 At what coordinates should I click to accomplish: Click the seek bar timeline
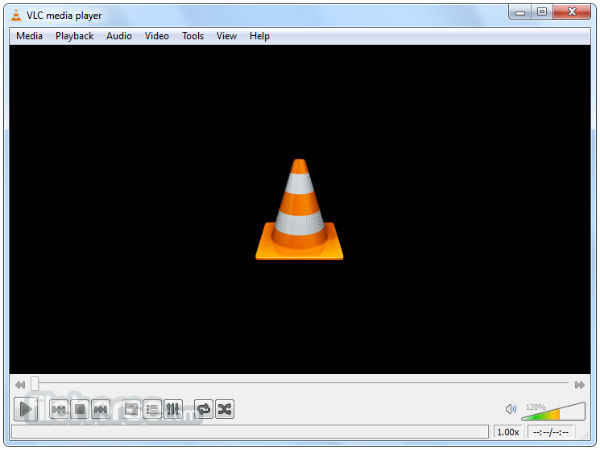pyautogui.click(x=300, y=384)
